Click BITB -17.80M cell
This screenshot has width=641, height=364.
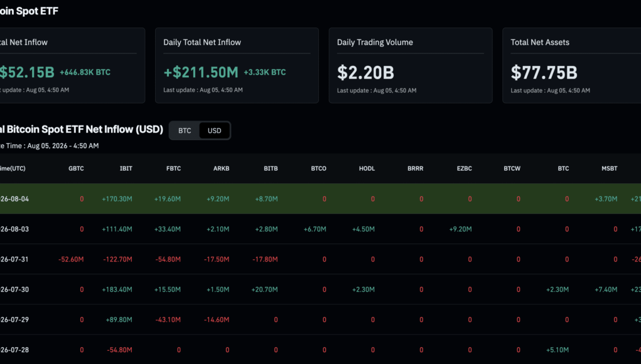[265, 259]
